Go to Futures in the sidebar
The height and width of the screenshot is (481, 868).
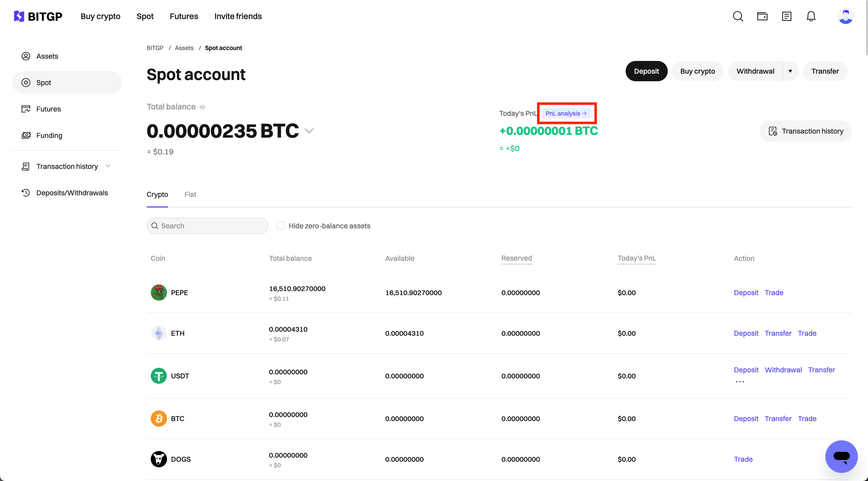[x=67, y=109]
